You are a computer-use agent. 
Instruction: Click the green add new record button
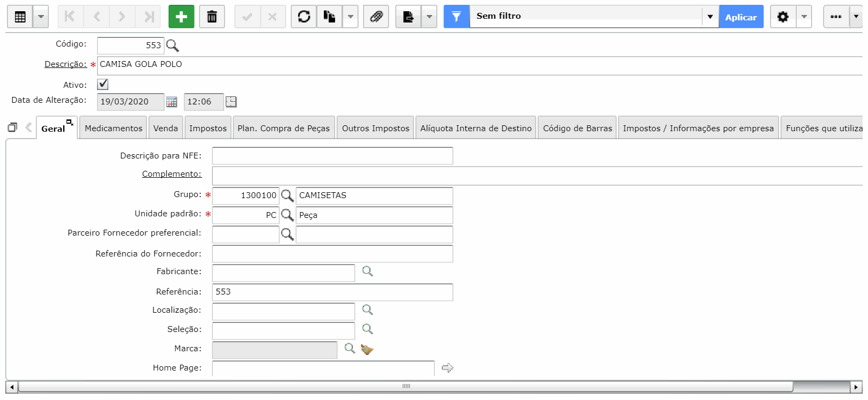coord(181,17)
